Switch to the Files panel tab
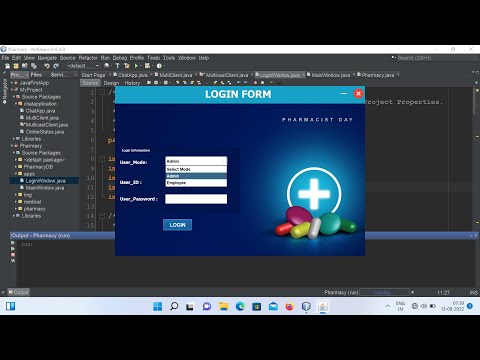Image resolution: width=480 pixels, height=360 pixels. point(36,75)
